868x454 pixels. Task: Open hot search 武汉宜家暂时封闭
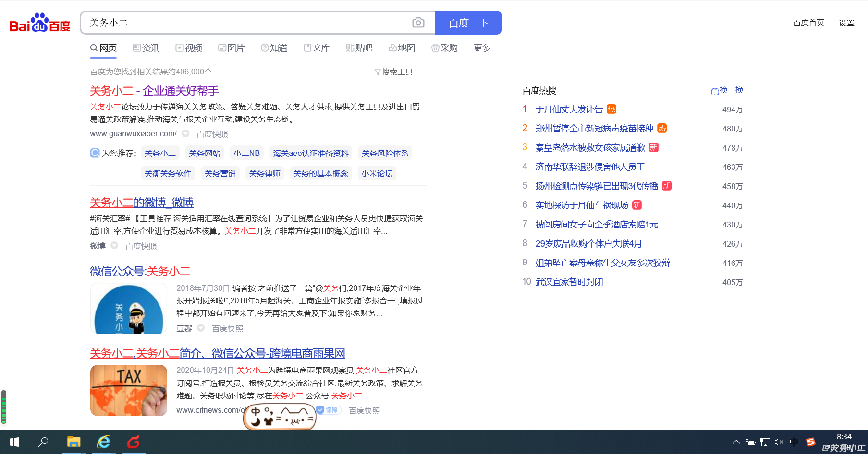pyautogui.click(x=569, y=282)
